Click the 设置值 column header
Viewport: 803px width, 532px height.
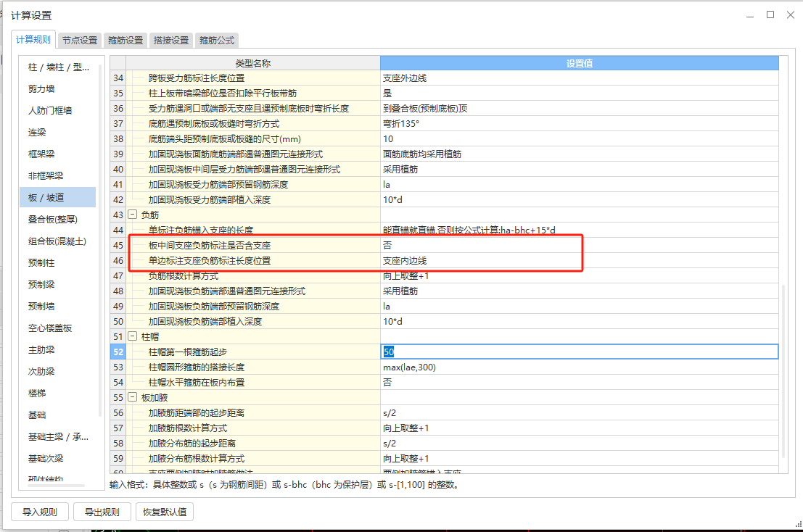click(579, 64)
